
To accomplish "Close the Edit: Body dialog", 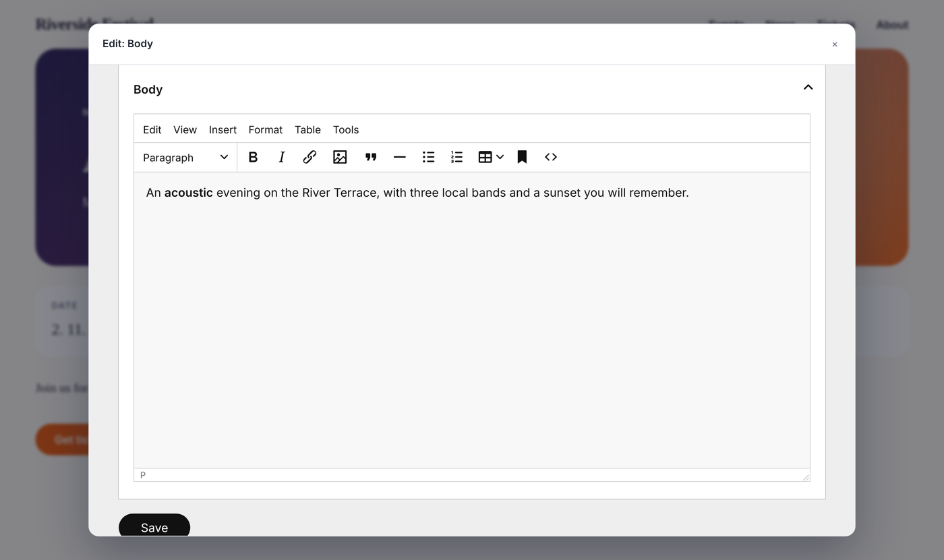I will (835, 44).
